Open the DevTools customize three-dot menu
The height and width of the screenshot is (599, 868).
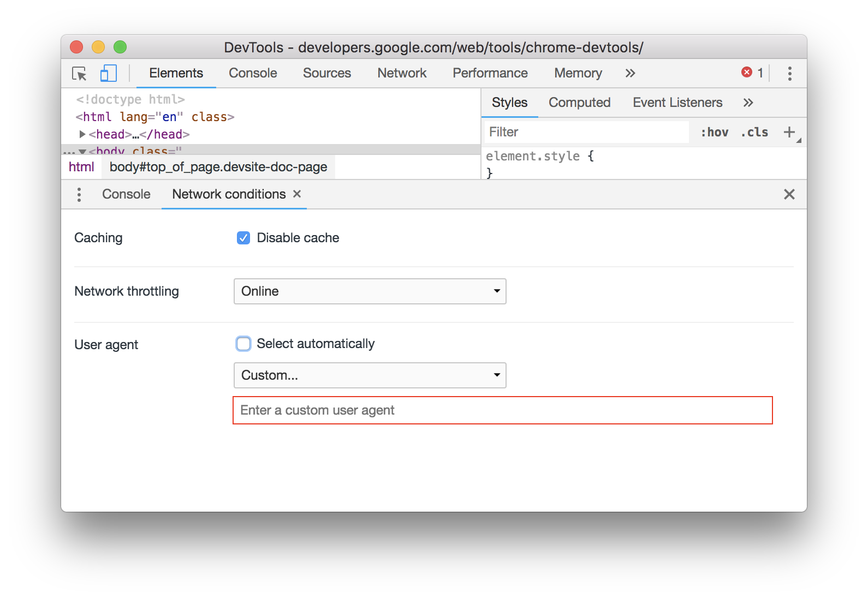point(789,73)
